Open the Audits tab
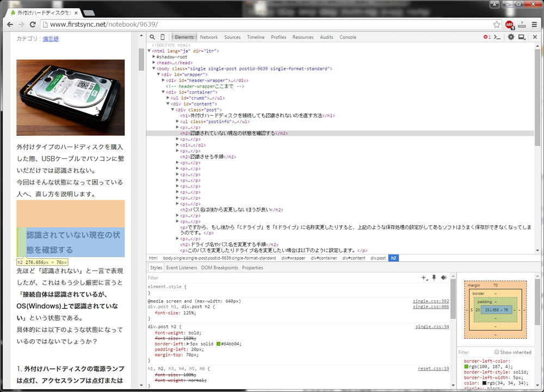Viewport: 544px width, 392px height. [326, 37]
